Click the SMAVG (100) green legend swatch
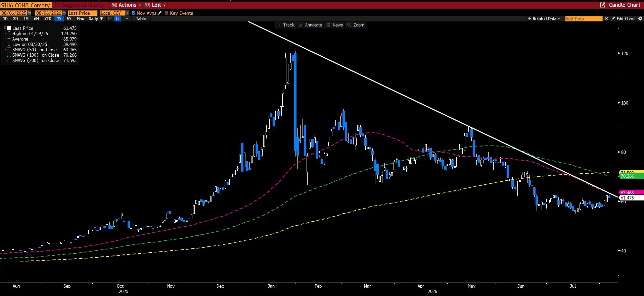 pos(9,55)
